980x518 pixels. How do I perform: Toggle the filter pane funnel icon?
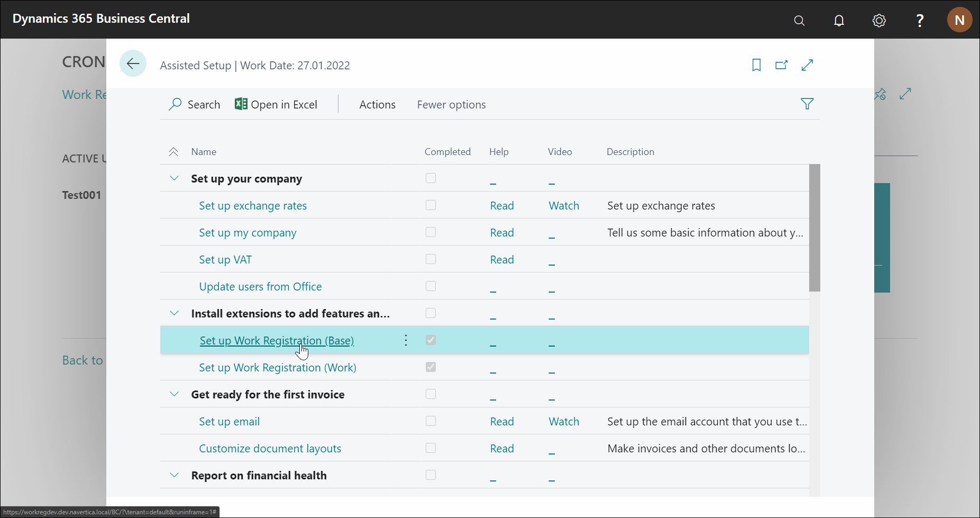807,104
